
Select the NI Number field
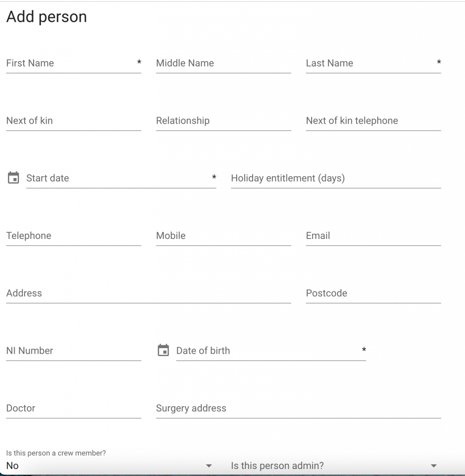tap(73, 351)
